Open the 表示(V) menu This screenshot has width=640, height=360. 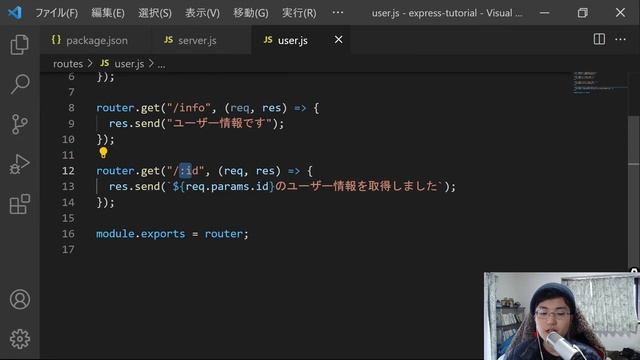202,13
